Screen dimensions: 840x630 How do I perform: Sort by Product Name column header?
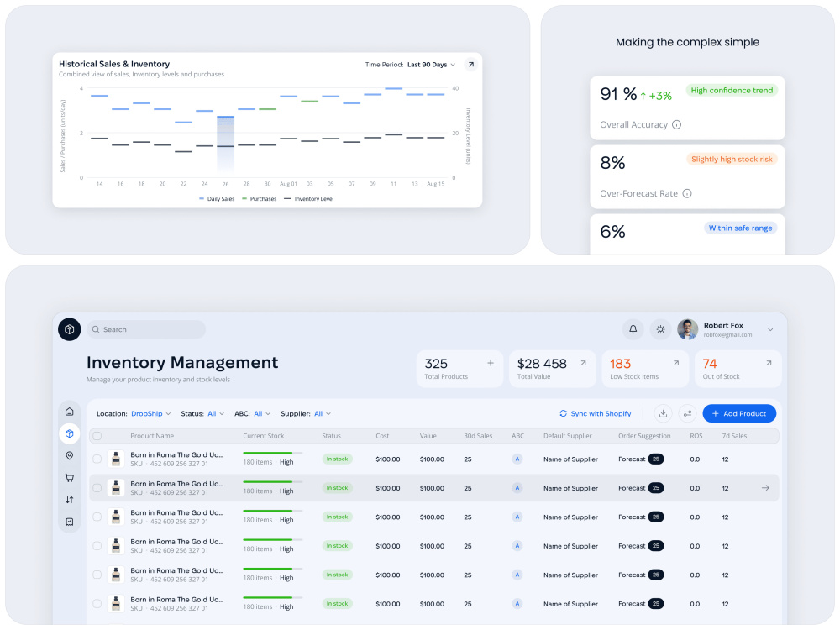click(x=152, y=436)
